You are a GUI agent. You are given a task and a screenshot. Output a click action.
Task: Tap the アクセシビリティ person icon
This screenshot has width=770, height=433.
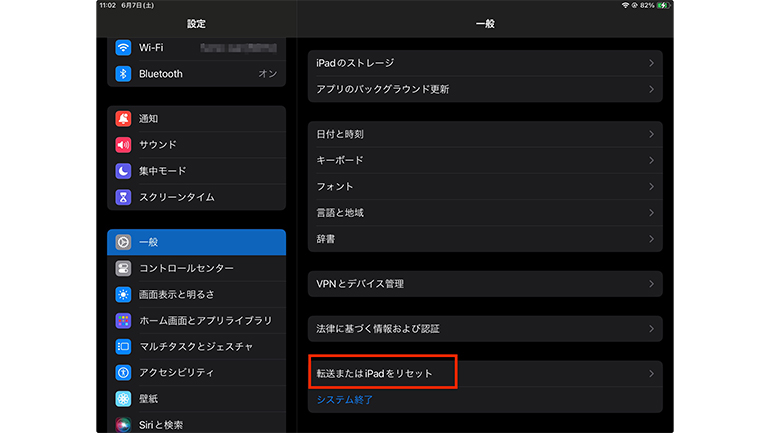tap(123, 373)
